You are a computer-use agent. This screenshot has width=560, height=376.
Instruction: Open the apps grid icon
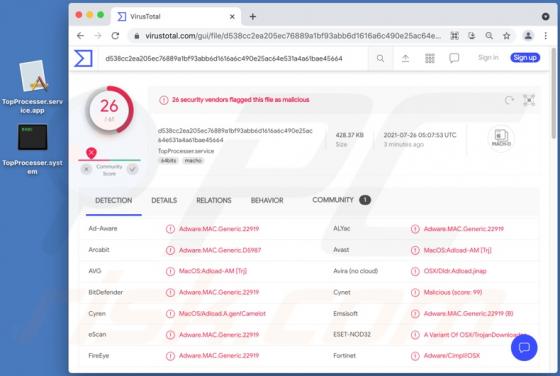point(430,58)
